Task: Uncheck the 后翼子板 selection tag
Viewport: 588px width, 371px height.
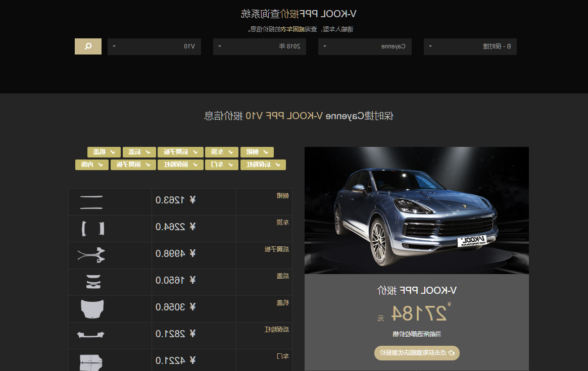Action: pyautogui.click(x=180, y=152)
